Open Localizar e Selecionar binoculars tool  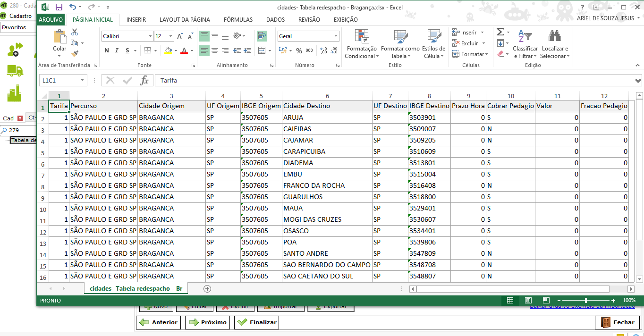pyautogui.click(x=555, y=37)
